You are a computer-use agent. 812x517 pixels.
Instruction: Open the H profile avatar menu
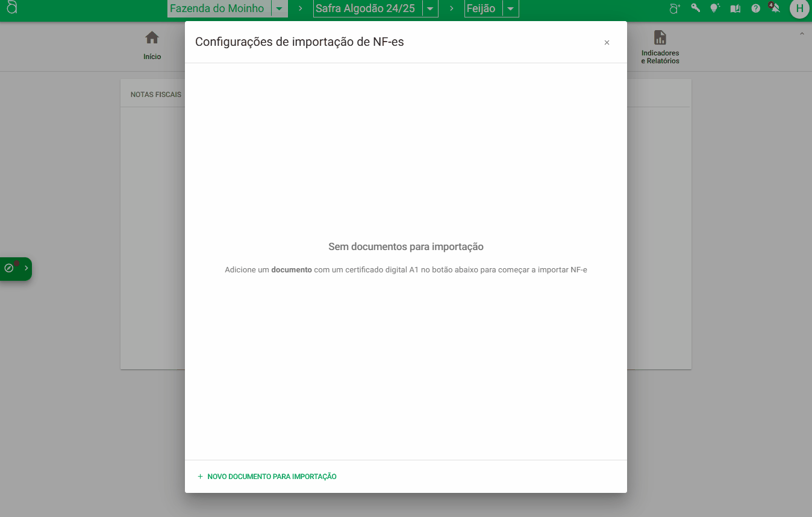click(799, 8)
